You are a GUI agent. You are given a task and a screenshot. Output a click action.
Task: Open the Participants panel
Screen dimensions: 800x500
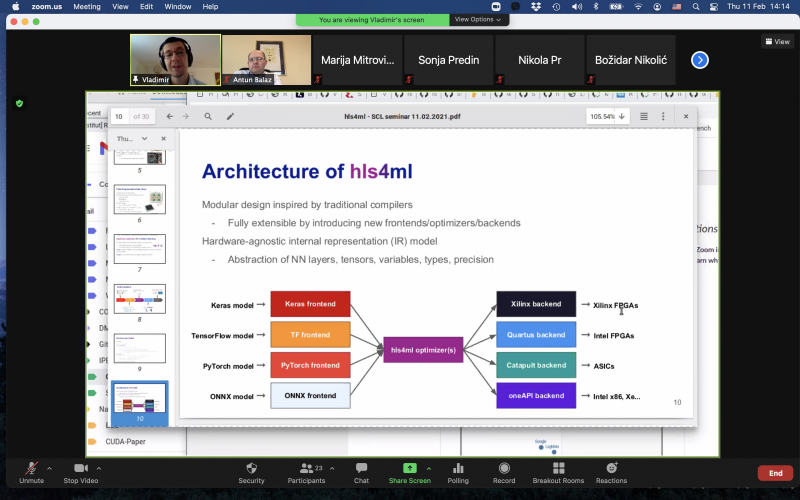coord(306,472)
